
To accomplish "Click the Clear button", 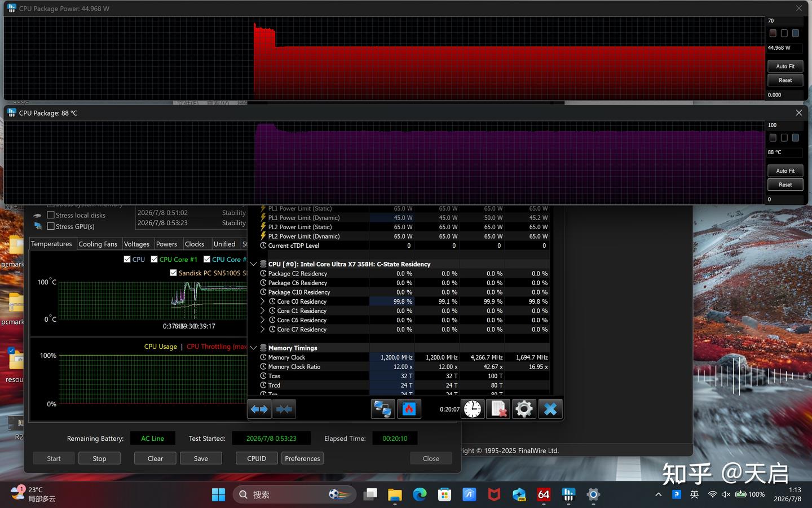I will click(x=155, y=458).
